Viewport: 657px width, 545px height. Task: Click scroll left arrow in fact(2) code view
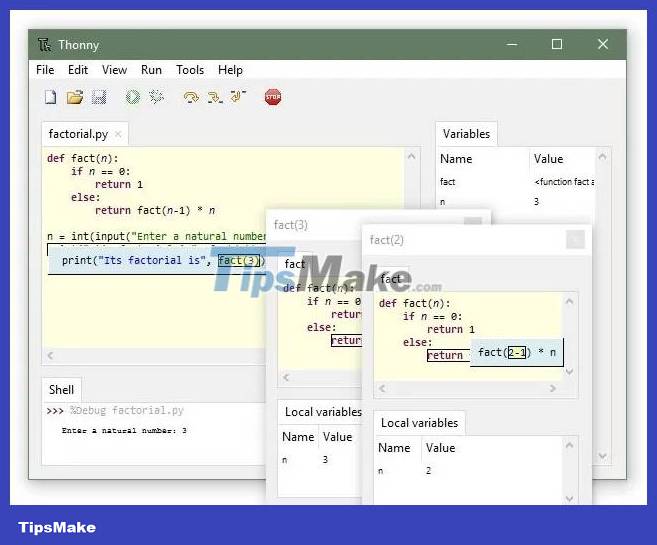(x=382, y=388)
